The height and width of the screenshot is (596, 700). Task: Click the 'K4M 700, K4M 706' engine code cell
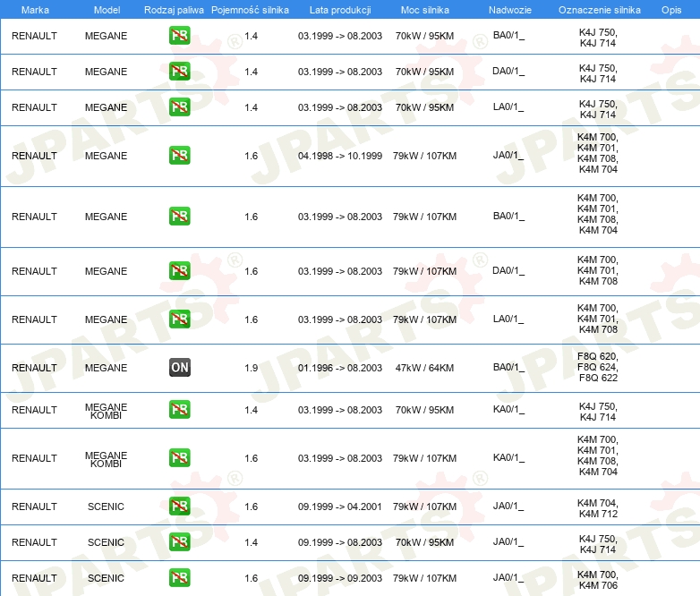tap(598, 580)
